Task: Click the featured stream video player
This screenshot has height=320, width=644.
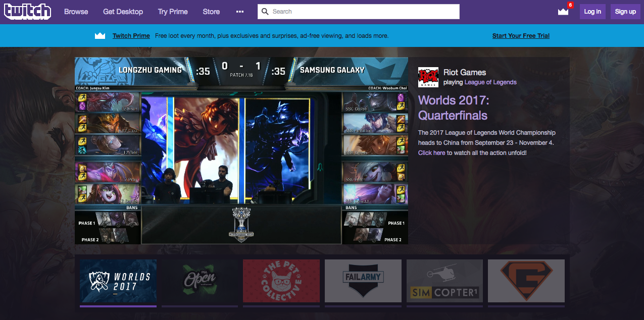Action: [241, 150]
